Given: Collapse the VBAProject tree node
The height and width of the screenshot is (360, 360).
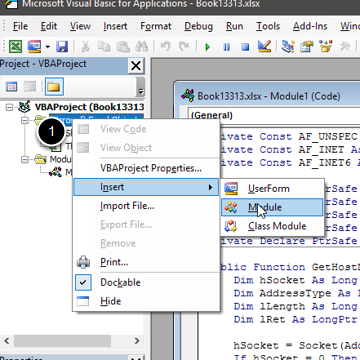Looking at the screenshot, I should click(9, 107).
